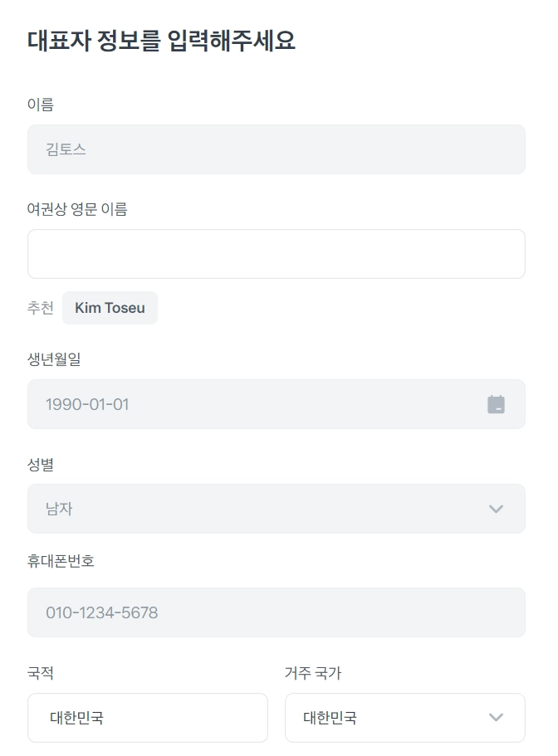Click the 생년월일 label text

(x=54, y=359)
